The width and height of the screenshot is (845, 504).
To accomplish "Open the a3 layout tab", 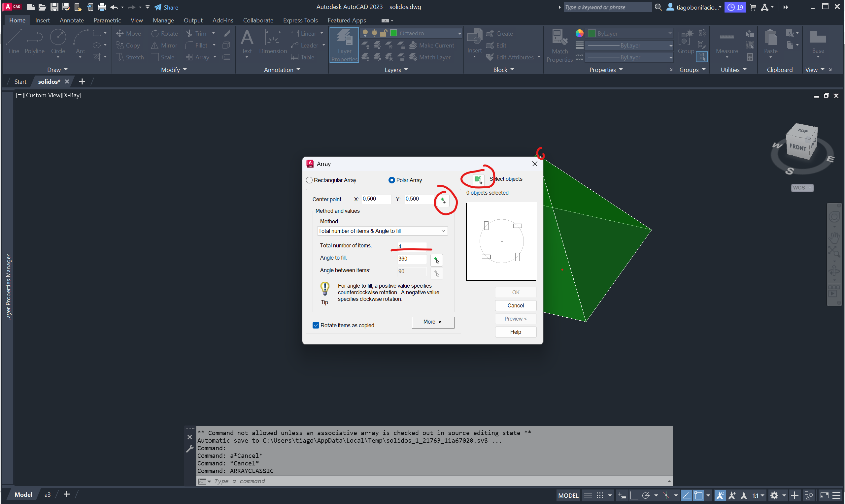I will point(47,494).
